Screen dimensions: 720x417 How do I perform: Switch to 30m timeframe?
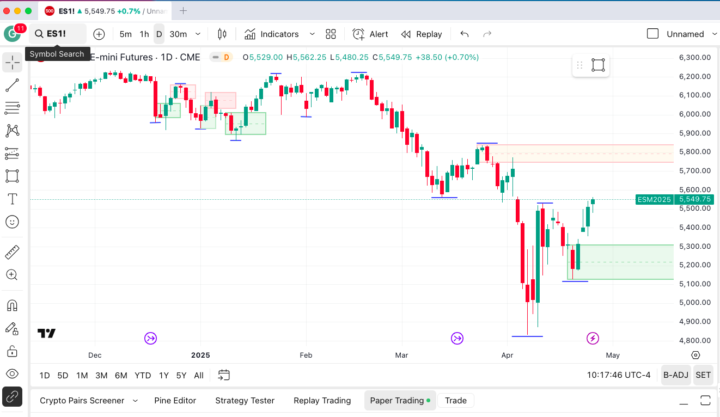[x=178, y=34]
